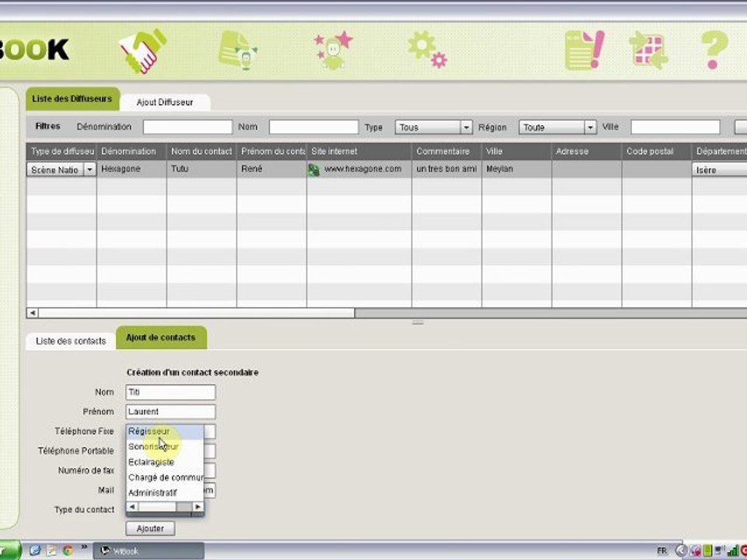This screenshot has width=747, height=560.
Task: Choose Régisseur in the contact type list
Action: 165,432
